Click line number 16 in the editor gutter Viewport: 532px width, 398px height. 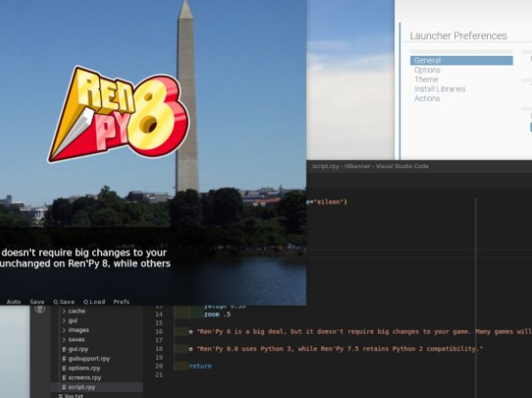159,331
